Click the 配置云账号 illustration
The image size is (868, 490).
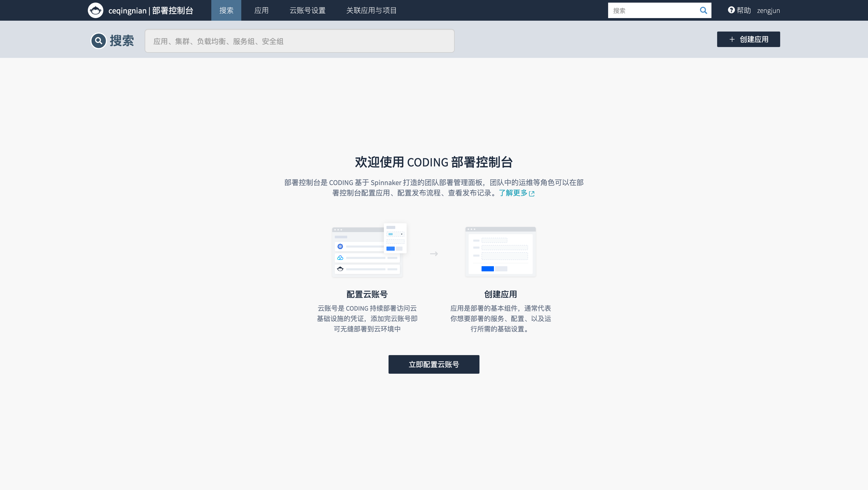369,250
